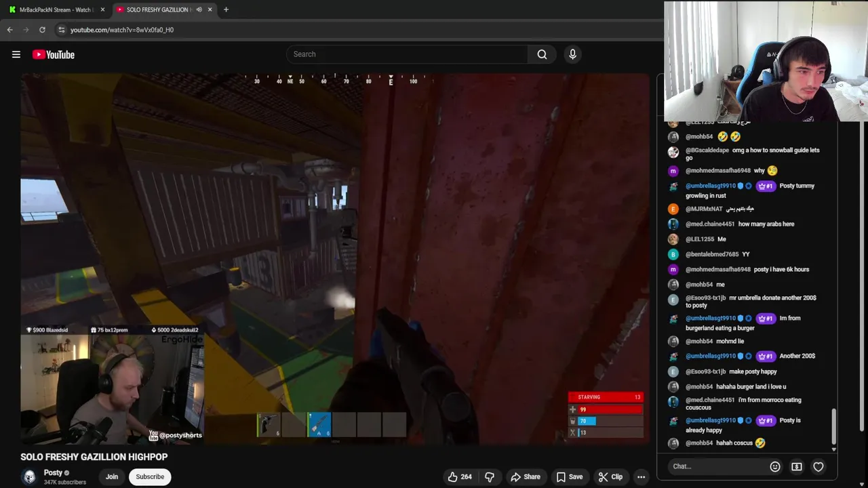Image resolution: width=868 pixels, height=488 pixels.
Task: Share the video
Action: tap(526, 476)
